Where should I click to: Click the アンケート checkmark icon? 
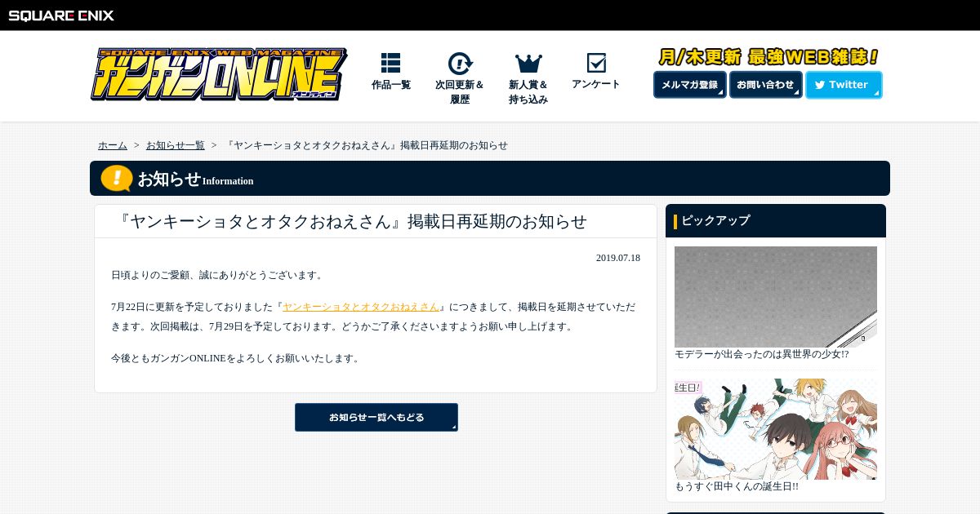pyautogui.click(x=596, y=63)
